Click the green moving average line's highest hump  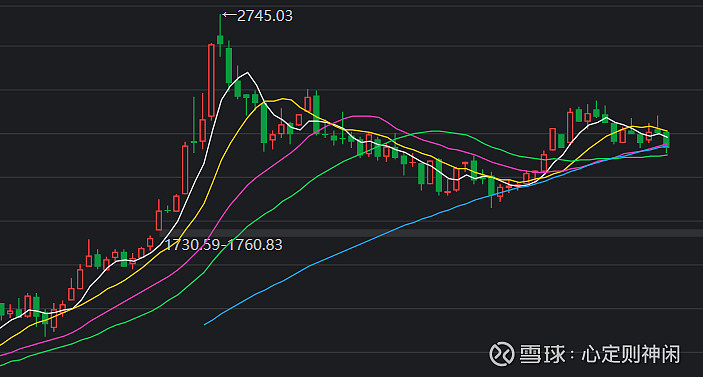tap(434, 131)
